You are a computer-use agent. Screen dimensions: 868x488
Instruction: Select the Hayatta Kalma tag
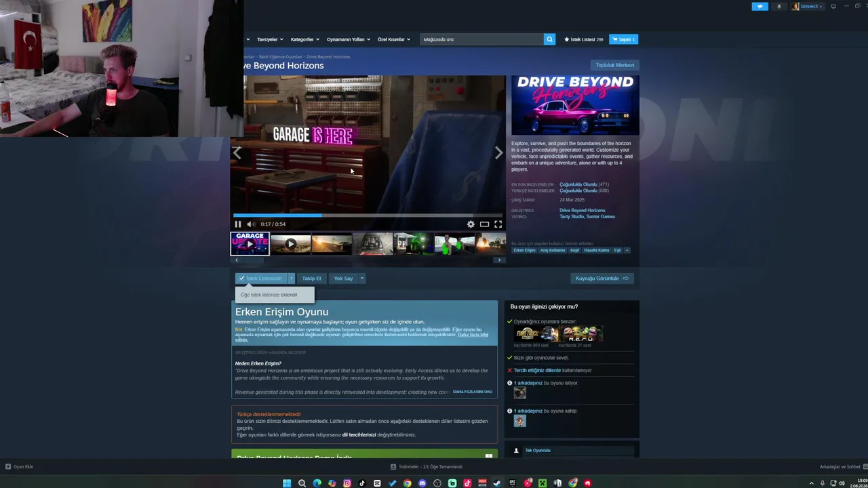(x=597, y=250)
